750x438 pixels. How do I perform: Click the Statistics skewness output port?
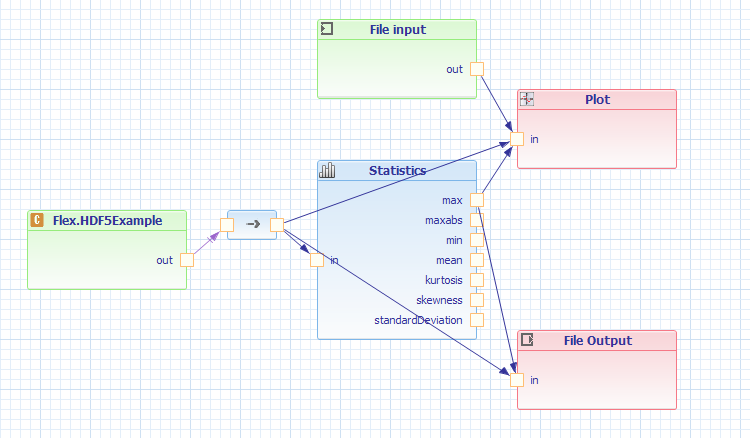tap(477, 300)
